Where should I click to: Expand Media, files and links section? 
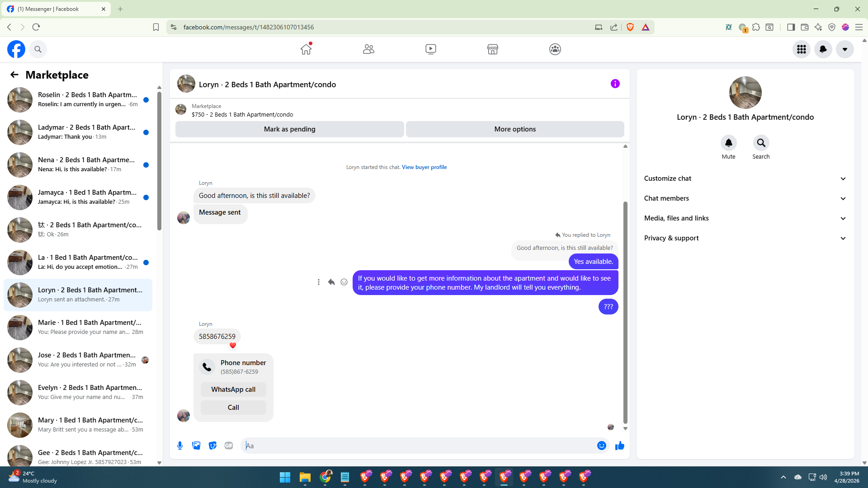pos(745,218)
